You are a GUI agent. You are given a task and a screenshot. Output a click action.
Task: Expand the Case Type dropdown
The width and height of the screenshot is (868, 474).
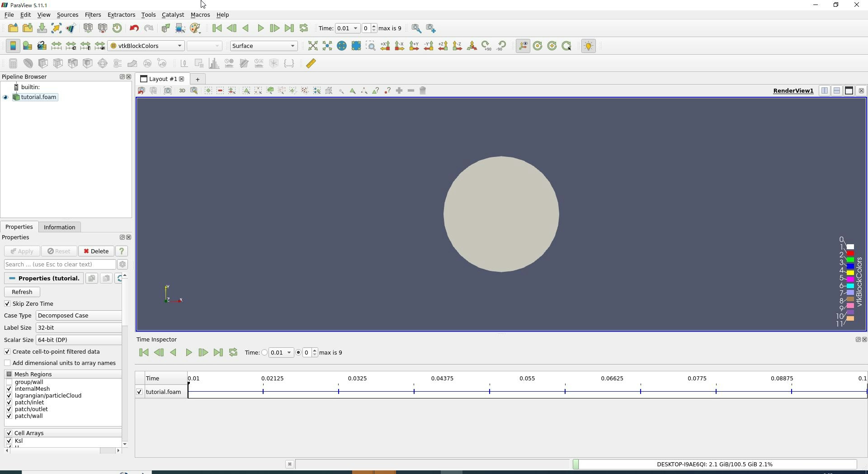pyautogui.click(x=79, y=316)
